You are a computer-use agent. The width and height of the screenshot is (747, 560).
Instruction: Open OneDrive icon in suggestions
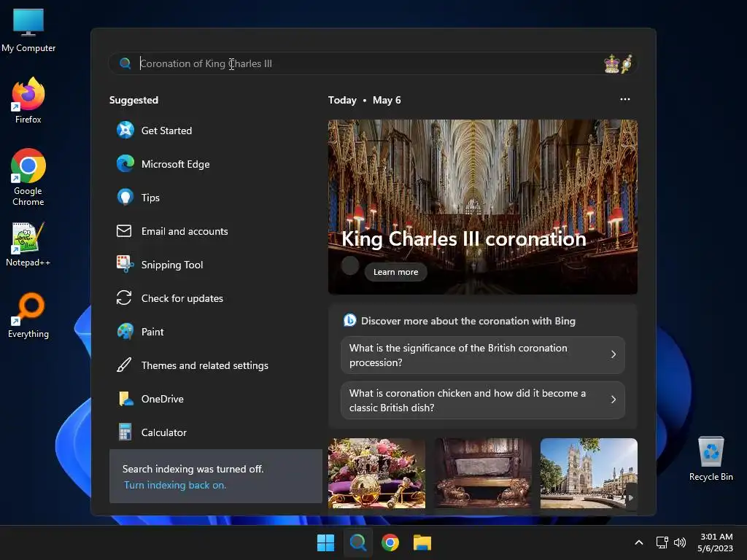click(x=125, y=399)
